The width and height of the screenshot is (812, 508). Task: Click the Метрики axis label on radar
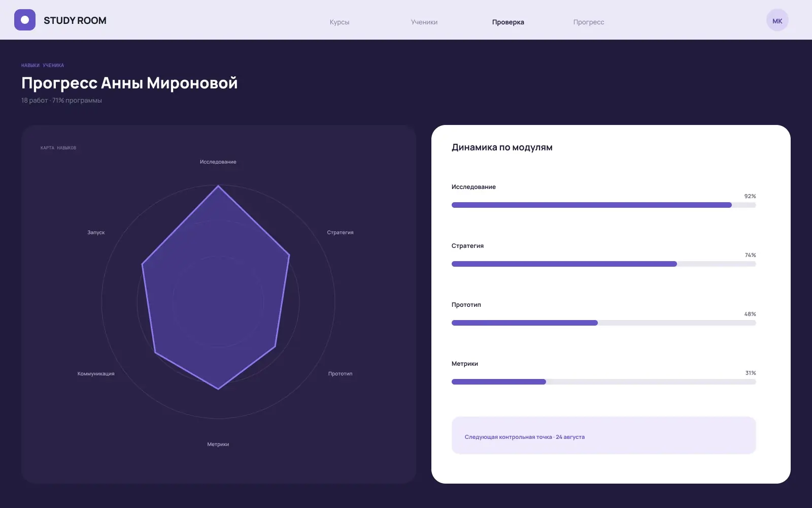click(x=218, y=444)
